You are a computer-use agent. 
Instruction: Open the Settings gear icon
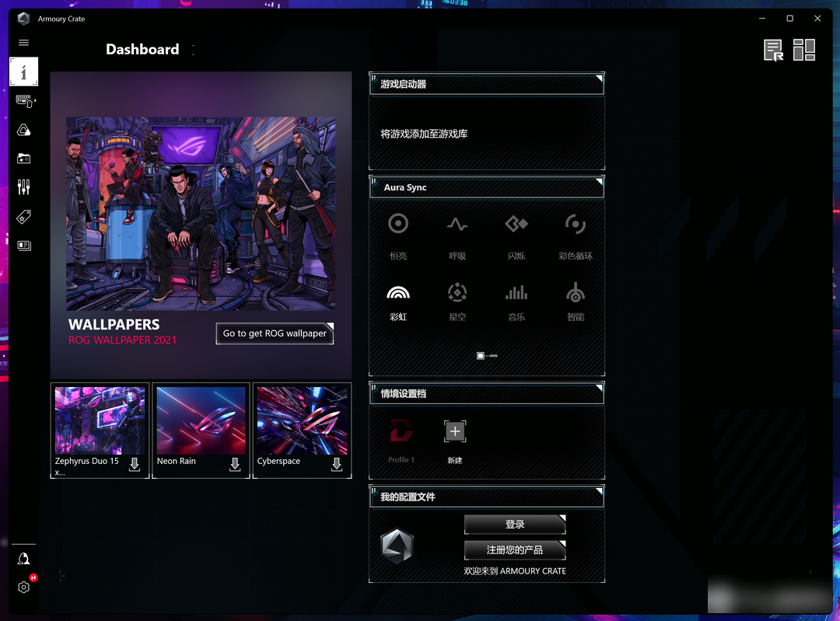coord(23,588)
